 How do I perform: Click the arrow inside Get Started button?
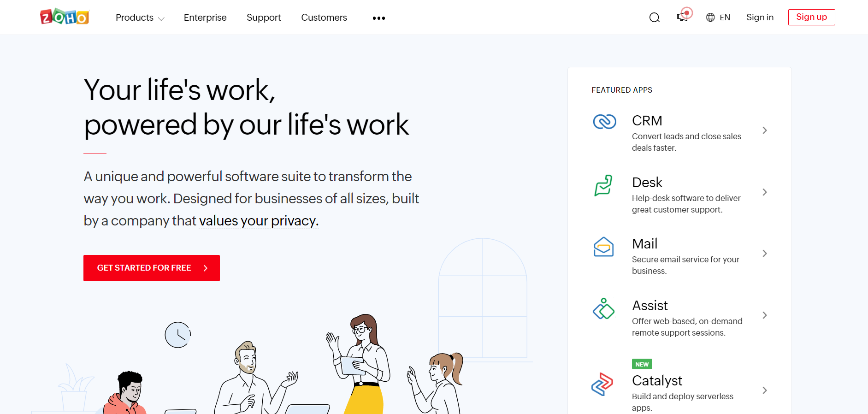(206, 268)
